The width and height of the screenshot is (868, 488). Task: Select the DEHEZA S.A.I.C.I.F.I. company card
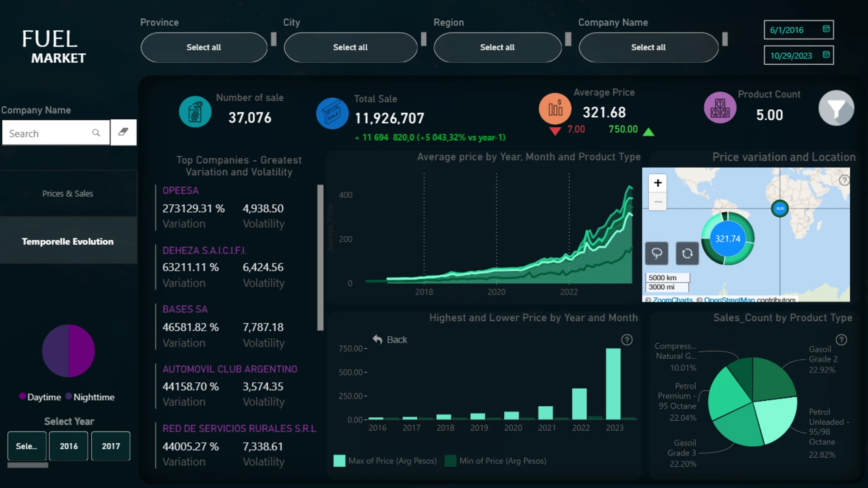[x=236, y=267]
